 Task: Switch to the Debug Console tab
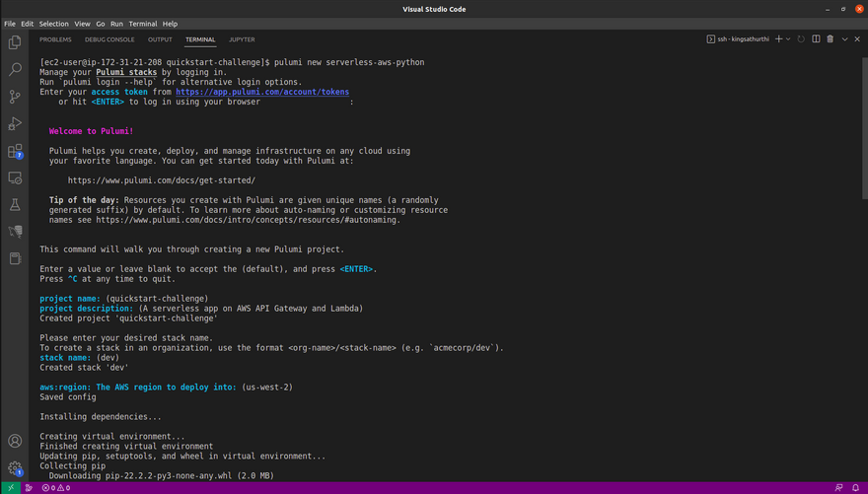click(109, 39)
